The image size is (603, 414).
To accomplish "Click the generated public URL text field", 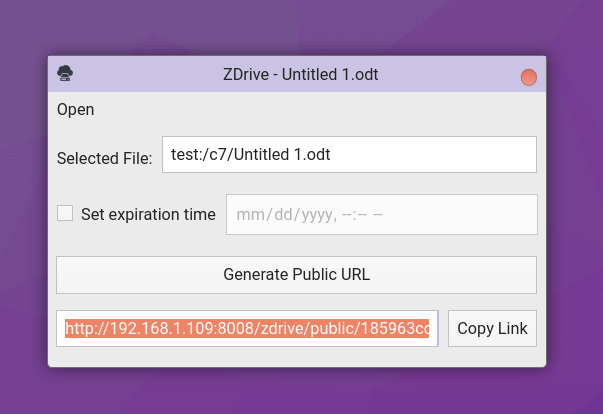I will [247, 329].
